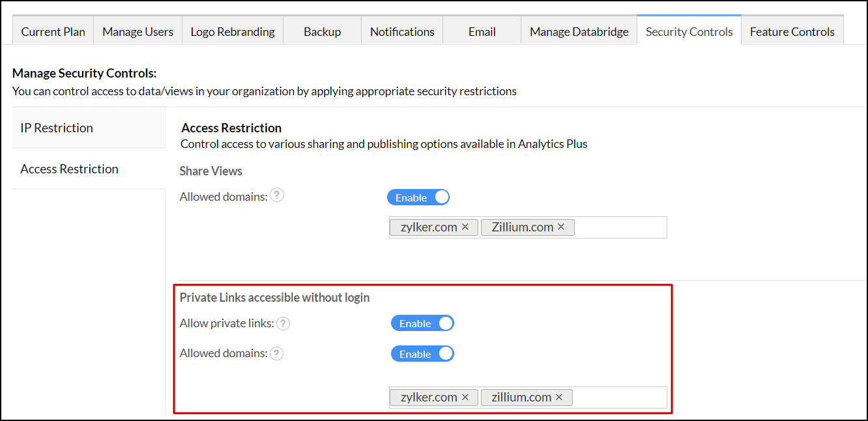Select IP Restriction in the side menu
This screenshot has width=868, height=421.
pyautogui.click(x=57, y=128)
